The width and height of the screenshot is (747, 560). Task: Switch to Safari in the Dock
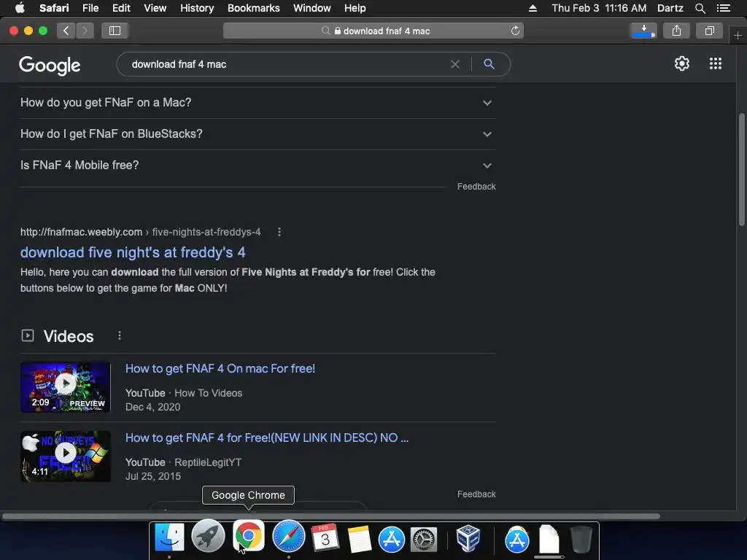coord(288,537)
